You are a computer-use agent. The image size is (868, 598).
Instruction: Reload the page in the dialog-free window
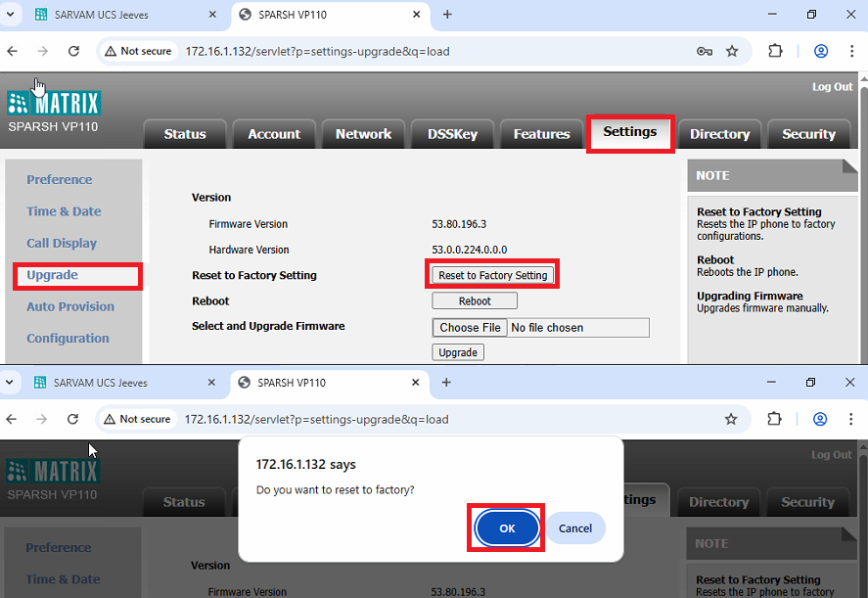point(73,52)
